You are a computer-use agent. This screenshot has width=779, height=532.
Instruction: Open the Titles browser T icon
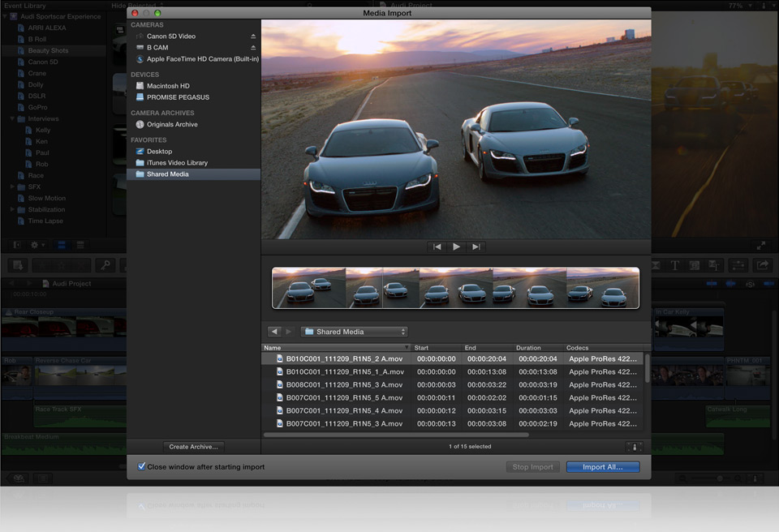(x=674, y=265)
